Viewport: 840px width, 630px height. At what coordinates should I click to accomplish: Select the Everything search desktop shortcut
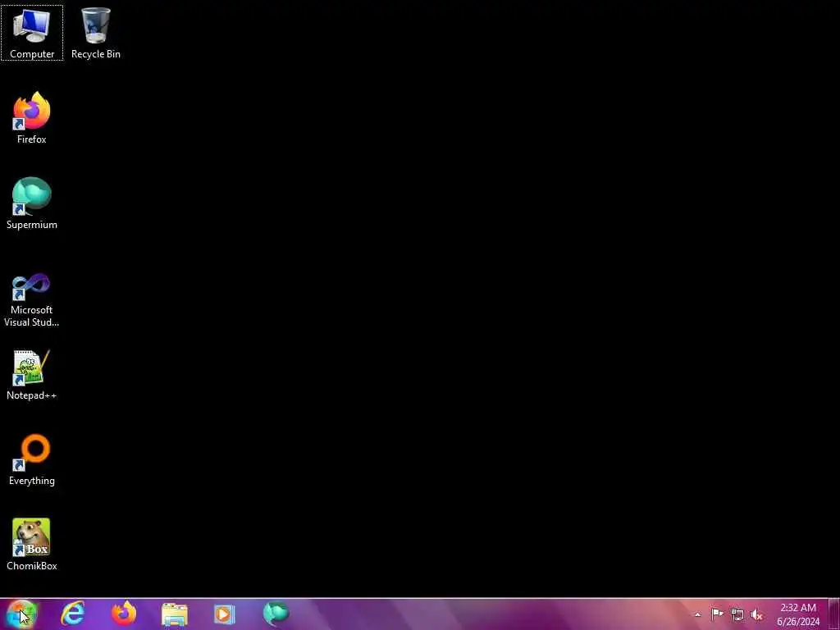(32, 459)
